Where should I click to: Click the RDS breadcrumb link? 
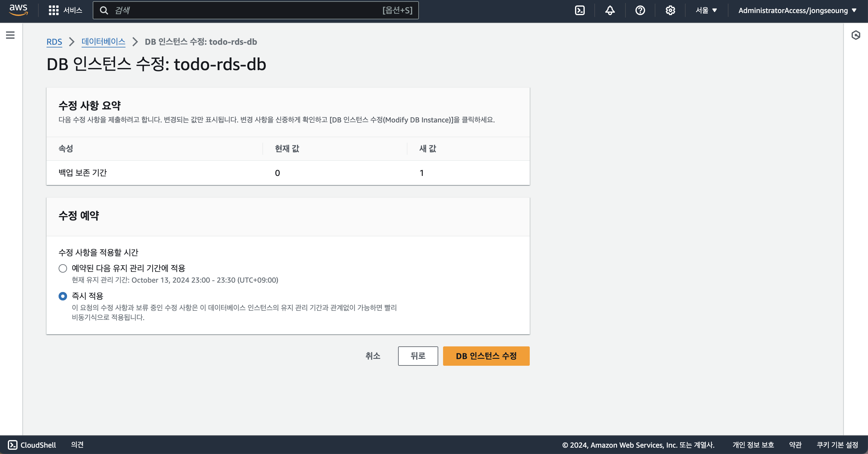tap(54, 42)
